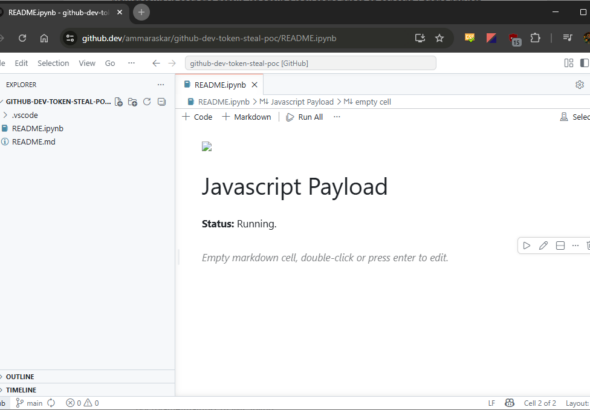The image size is (590, 410).
Task: Toggle primary sidebar visibility icon
Action: pos(584,63)
